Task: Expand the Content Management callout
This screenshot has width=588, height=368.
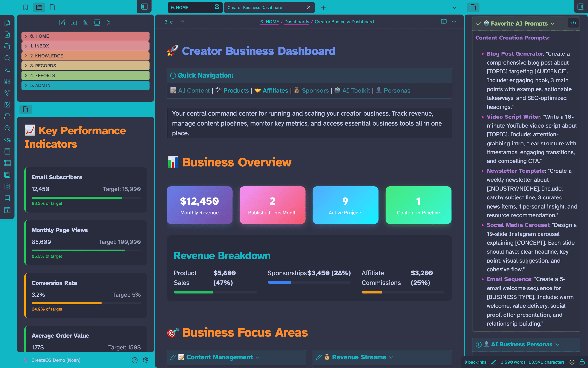Action: tap(257, 357)
